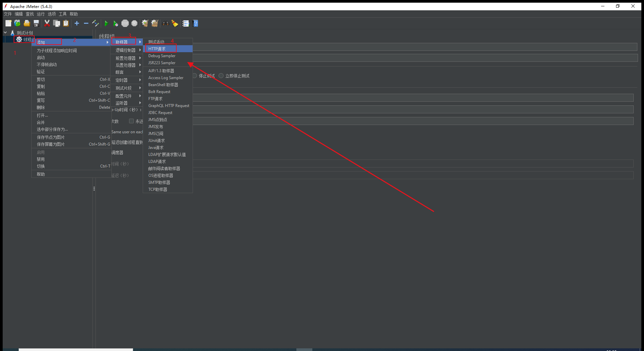This screenshot has height=351, width=644.
Task: Choose TCP取样器 entry
Action: pyautogui.click(x=168, y=189)
